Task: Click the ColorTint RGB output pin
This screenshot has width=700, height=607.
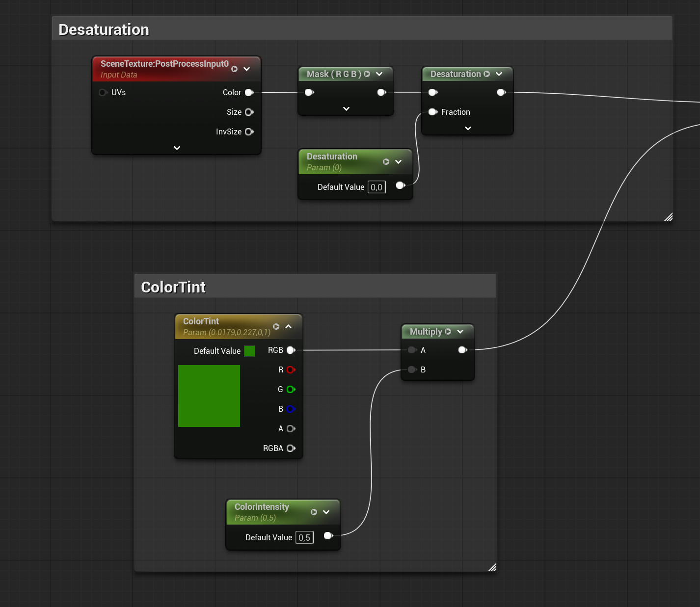Action: click(x=291, y=350)
